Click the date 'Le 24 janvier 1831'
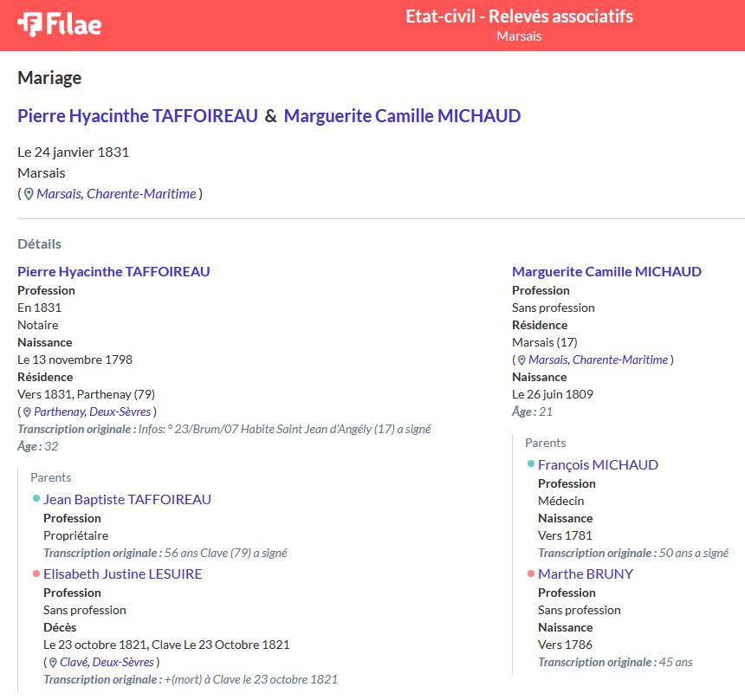Screen dimensions: 745x700 [73, 152]
